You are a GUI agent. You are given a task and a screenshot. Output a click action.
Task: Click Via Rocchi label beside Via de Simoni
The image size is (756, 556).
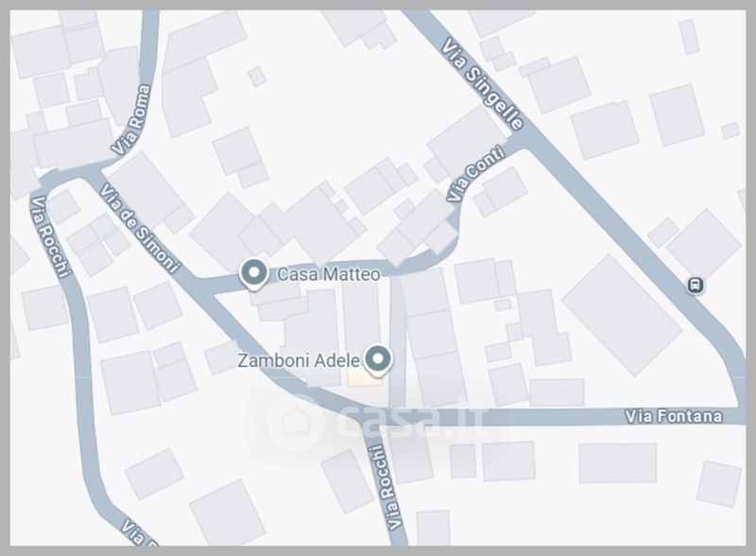(51, 236)
